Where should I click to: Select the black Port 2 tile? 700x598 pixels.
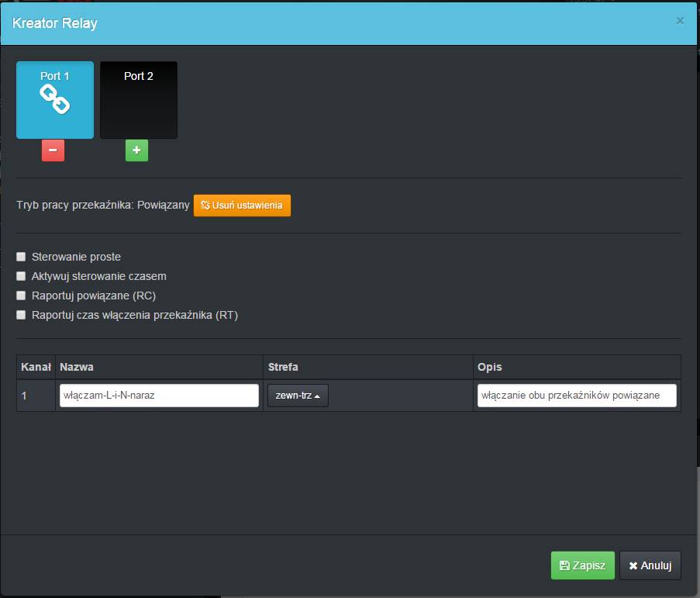coord(139,100)
